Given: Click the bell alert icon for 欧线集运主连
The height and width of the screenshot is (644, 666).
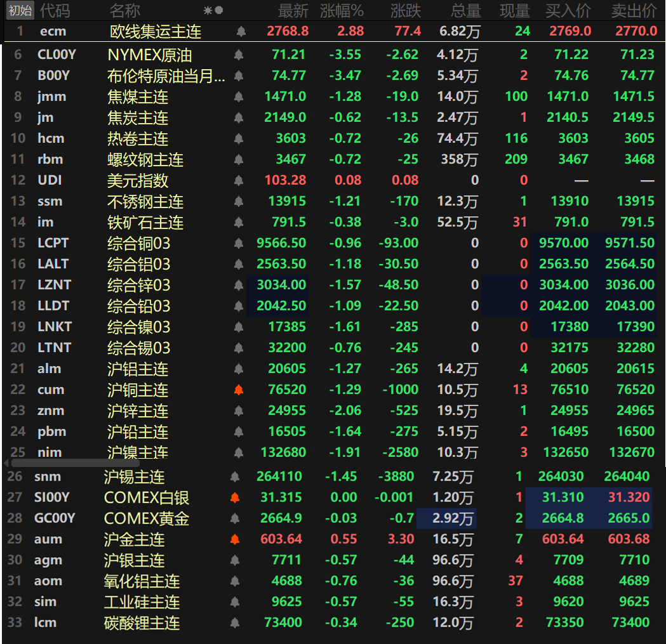Looking at the screenshot, I should click(241, 31).
